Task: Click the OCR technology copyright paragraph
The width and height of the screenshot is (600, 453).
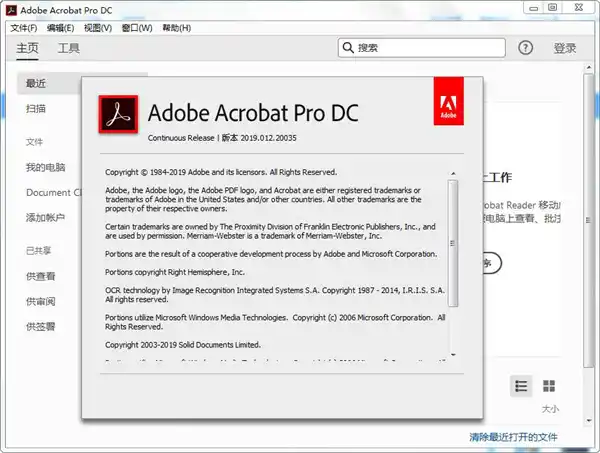Action: click(x=275, y=295)
